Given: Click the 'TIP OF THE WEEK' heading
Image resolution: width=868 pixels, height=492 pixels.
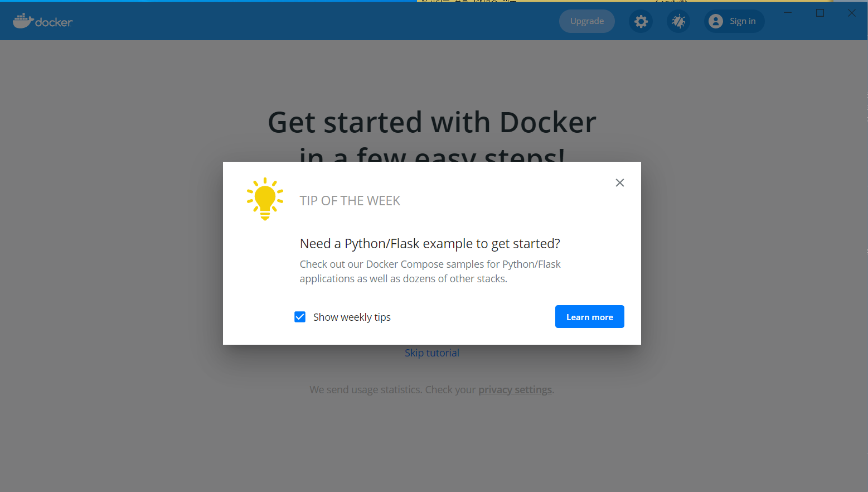Looking at the screenshot, I should 350,201.
